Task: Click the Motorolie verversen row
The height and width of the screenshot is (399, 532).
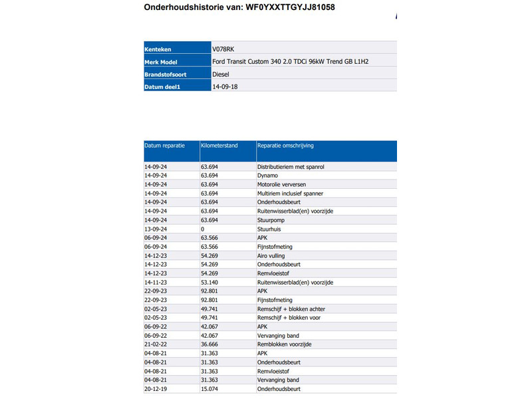Action: 281,184
